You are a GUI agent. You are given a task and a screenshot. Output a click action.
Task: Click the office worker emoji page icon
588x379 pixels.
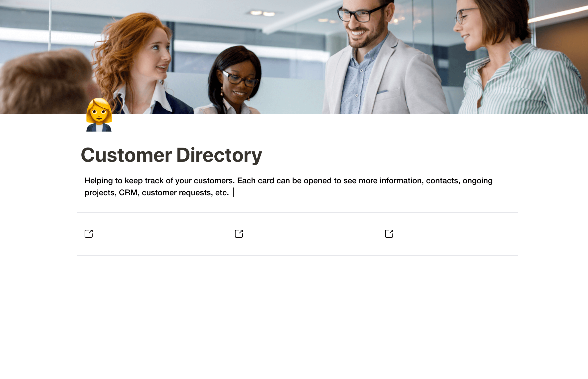click(x=99, y=115)
